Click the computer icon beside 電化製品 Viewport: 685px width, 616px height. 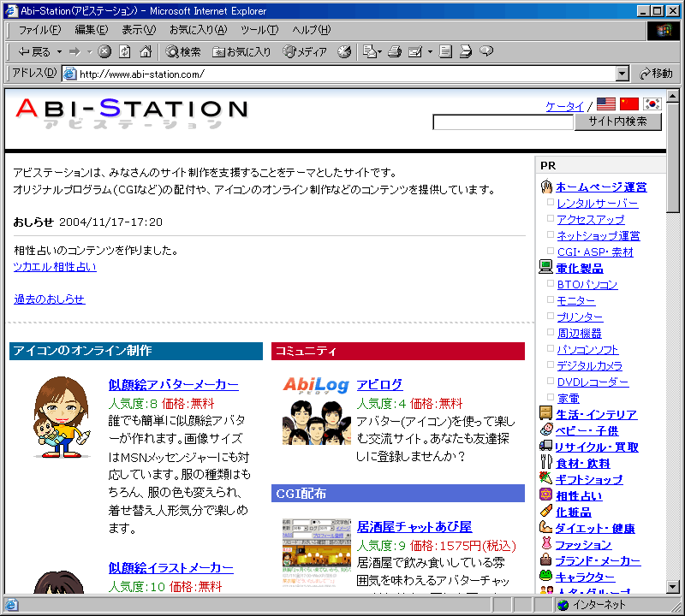coord(545,267)
